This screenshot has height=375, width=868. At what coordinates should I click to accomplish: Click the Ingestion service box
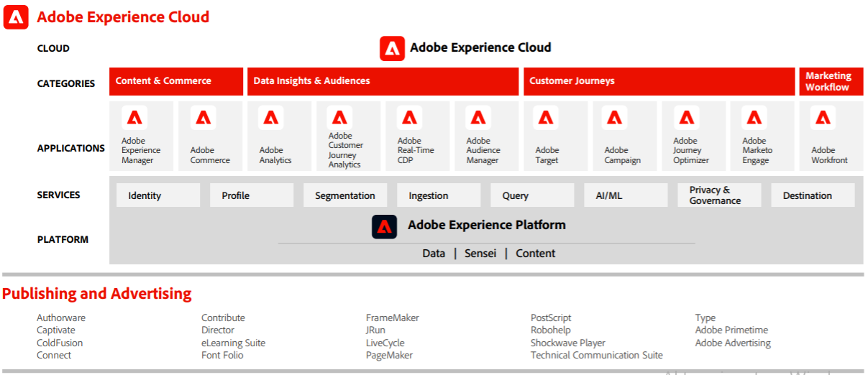pos(439,195)
